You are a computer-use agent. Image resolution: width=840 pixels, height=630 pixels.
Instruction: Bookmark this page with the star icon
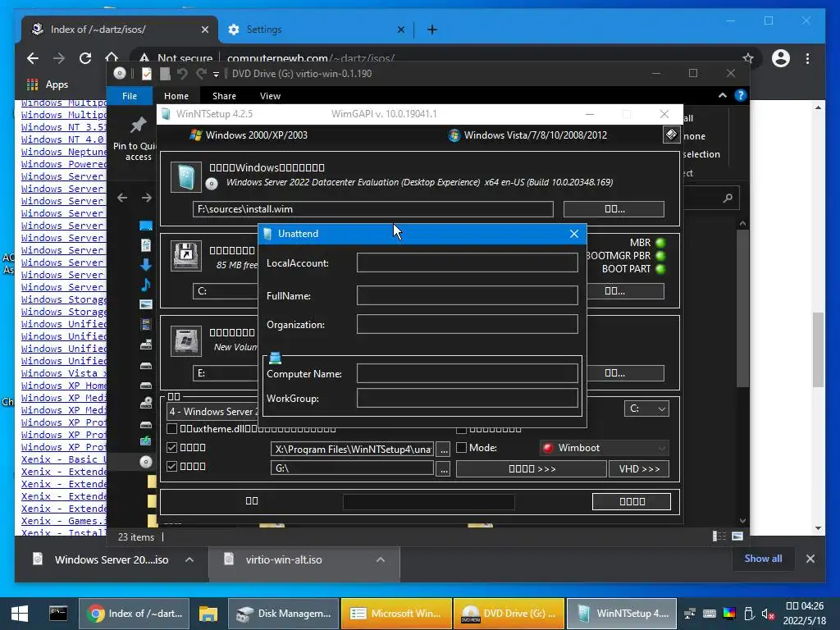pos(748,58)
